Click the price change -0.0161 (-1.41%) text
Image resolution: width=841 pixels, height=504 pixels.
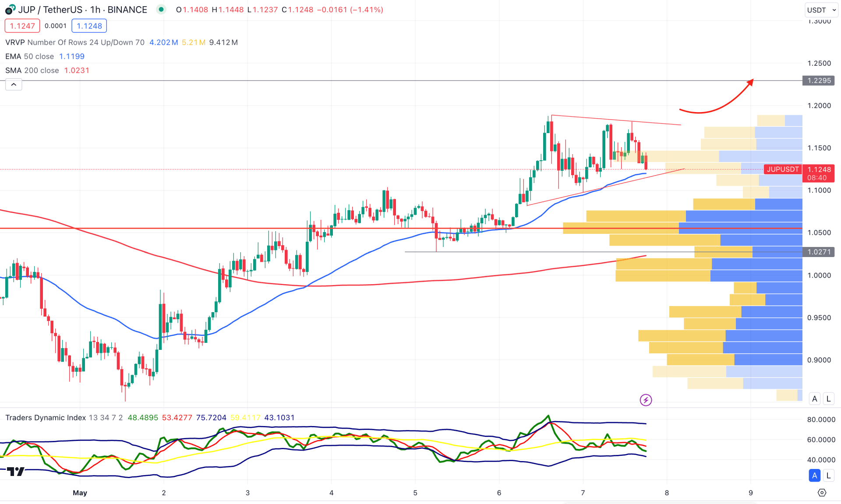pyautogui.click(x=350, y=10)
